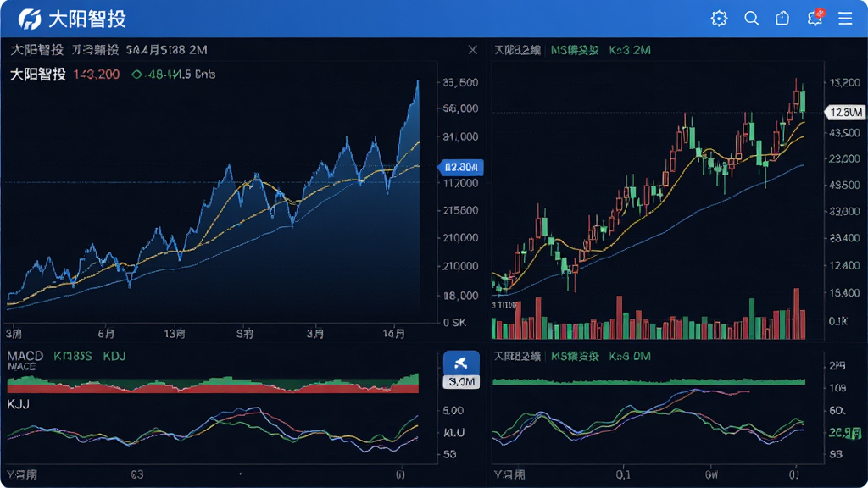The image size is (868, 488).
Task: Click the 0.1K volume axis label
Action: (838, 321)
